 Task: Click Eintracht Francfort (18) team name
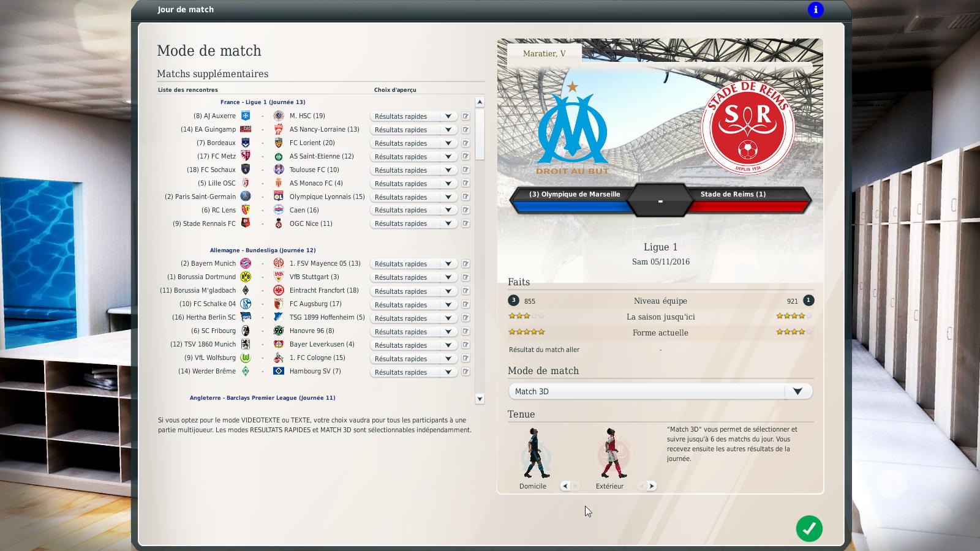324,290
